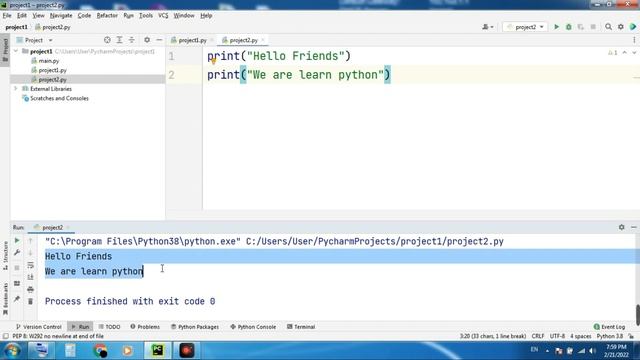Open the Code menu
The height and width of the screenshot is (360, 640).
pos(84,16)
